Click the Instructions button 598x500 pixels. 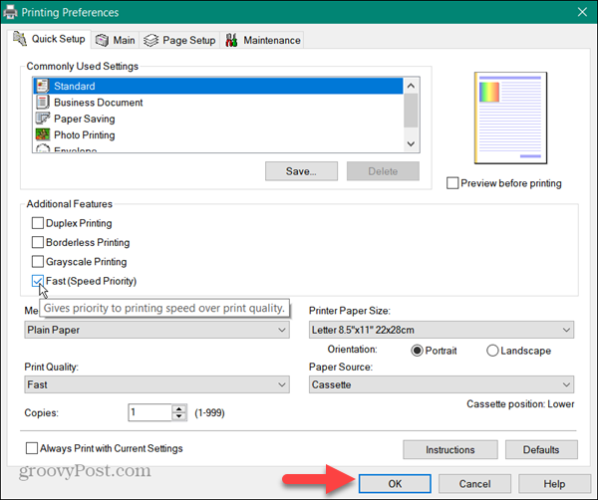(x=450, y=450)
